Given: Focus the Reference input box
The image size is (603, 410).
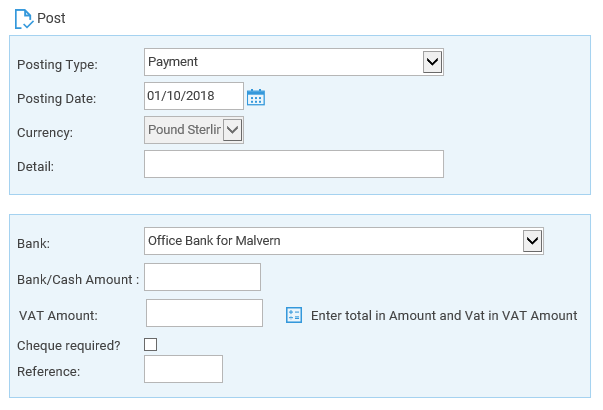Looking at the screenshot, I should point(183,369).
